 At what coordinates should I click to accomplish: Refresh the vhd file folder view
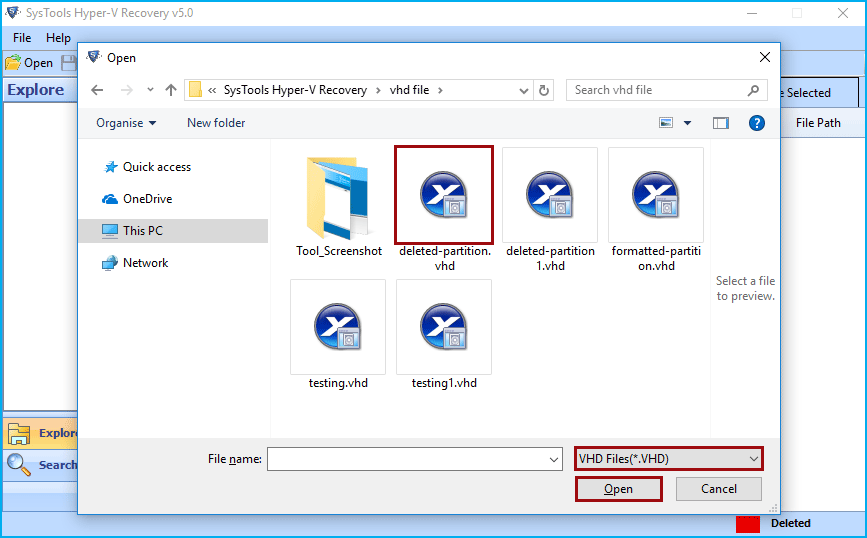pyautogui.click(x=544, y=90)
